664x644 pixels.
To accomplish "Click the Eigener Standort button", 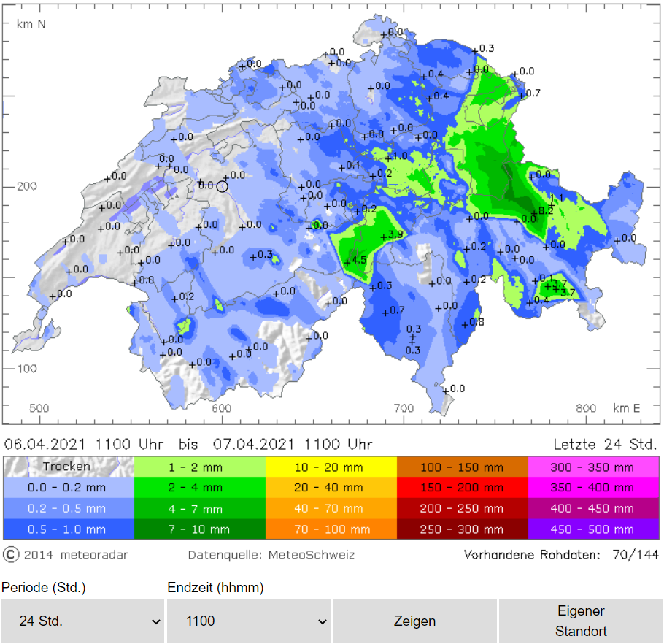I will coord(581,621).
